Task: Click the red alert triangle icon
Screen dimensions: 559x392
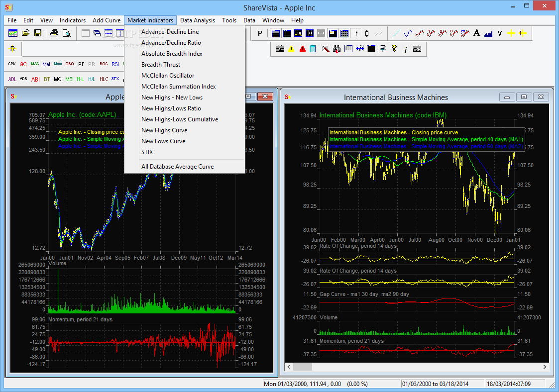Action: [x=303, y=49]
